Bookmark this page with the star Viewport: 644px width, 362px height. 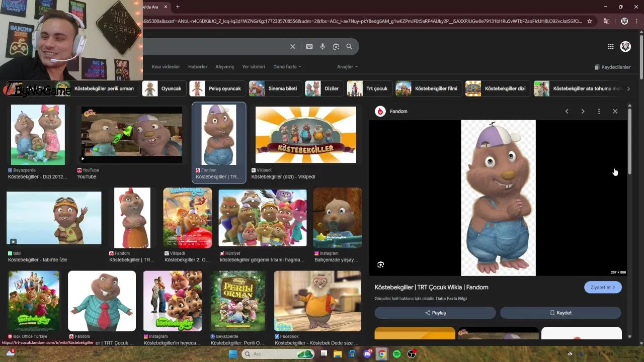pyautogui.click(x=590, y=21)
